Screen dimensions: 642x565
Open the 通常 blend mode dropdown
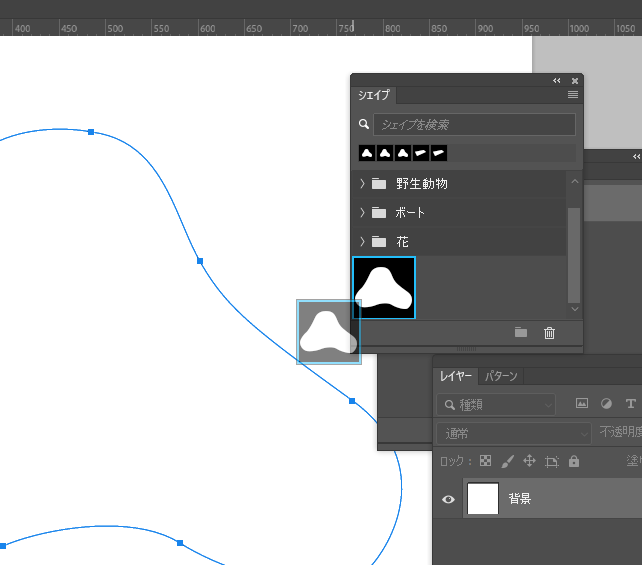[x=514, y=434]
